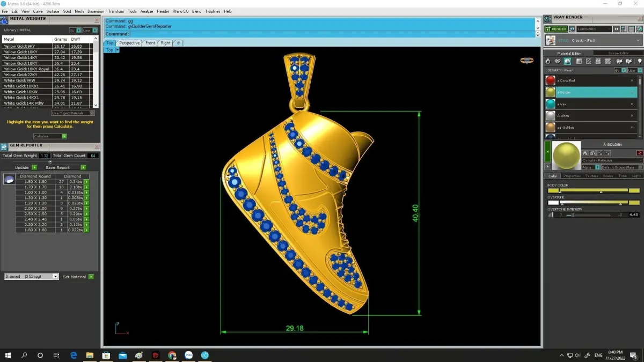
Task: Open the Rhino 5.0 menu
Action: [180, 11]
